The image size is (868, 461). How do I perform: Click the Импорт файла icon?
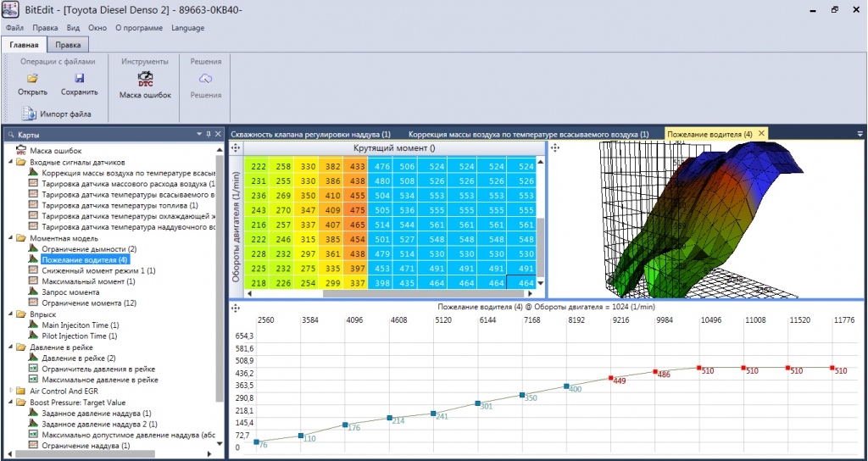(29, 114)
